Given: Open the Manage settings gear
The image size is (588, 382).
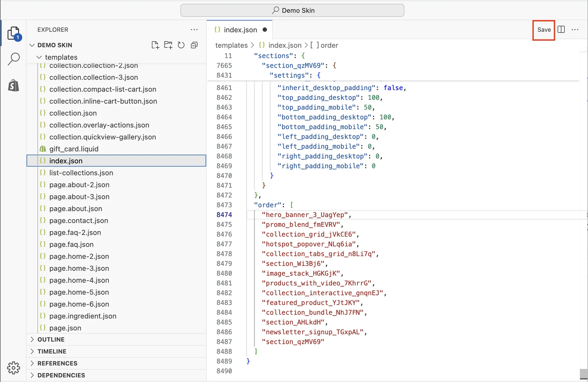Looking at the screenshot, I should point(13,368).
